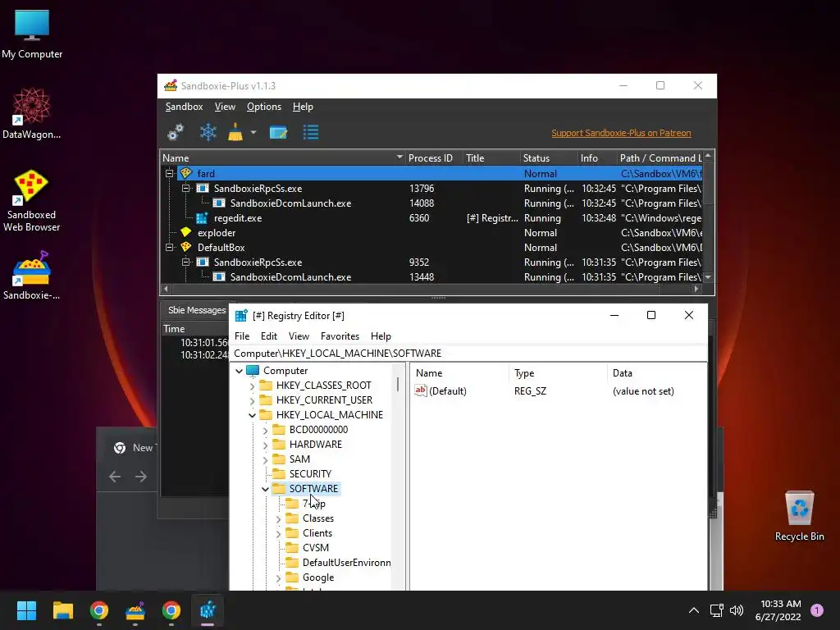Image resolution: width=840 pixels, height=630 pixels.
Task: Select the SECURITY key
Action: click(x=310, y=474)
